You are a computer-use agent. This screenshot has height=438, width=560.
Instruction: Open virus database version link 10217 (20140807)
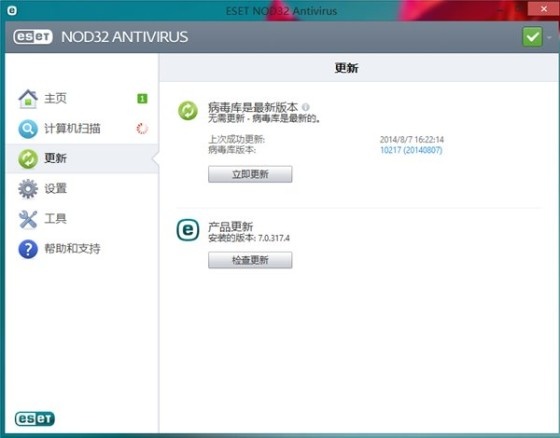click(411, 150)
